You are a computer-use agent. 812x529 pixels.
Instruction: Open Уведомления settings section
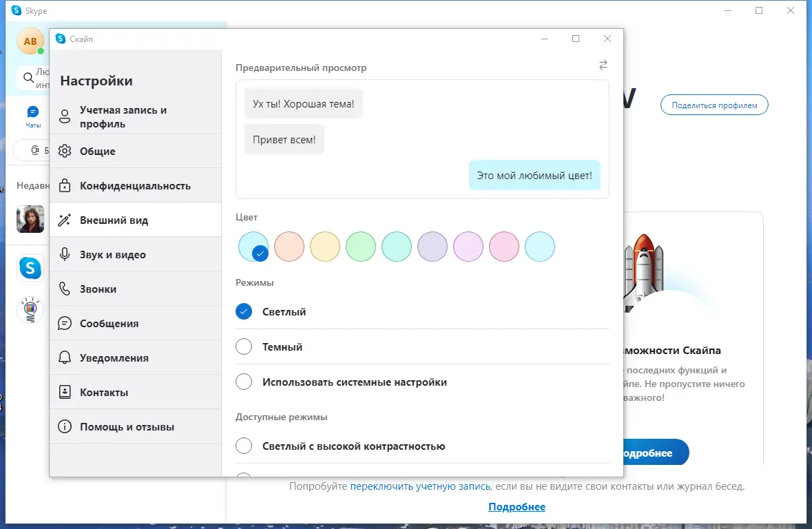point(136,358)
